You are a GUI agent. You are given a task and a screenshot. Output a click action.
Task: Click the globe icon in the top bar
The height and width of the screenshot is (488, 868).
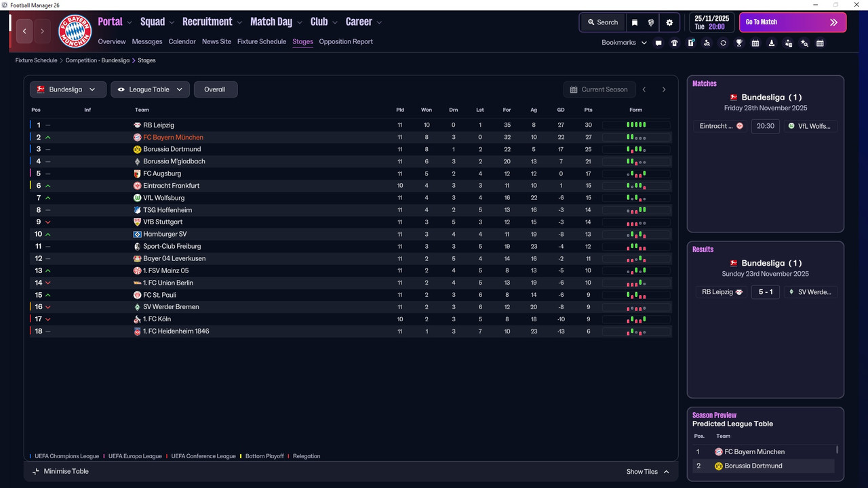651,22
